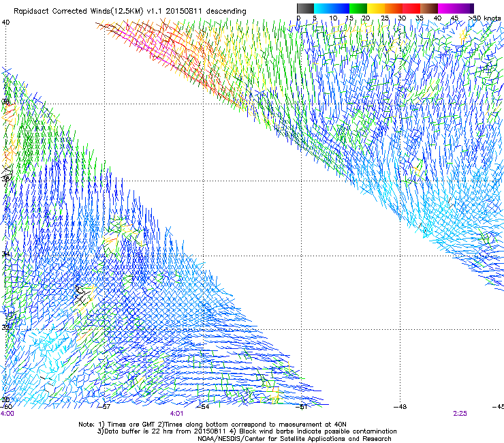Click the purple '2:25' time label
Screen dimensions: 504x443
tap(460, 414)
